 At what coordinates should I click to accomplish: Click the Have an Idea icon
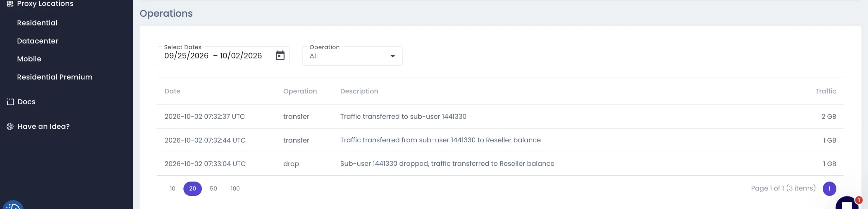coord(10,126)
